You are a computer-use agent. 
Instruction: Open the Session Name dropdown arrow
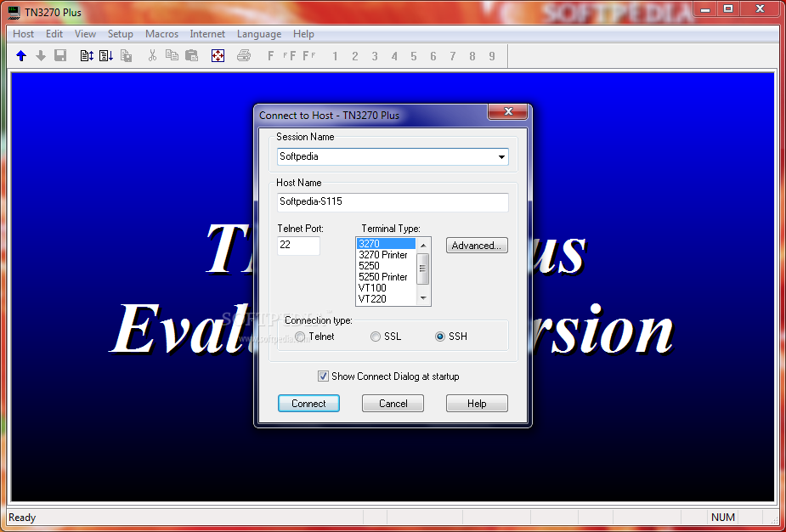(x=501, y=157)
